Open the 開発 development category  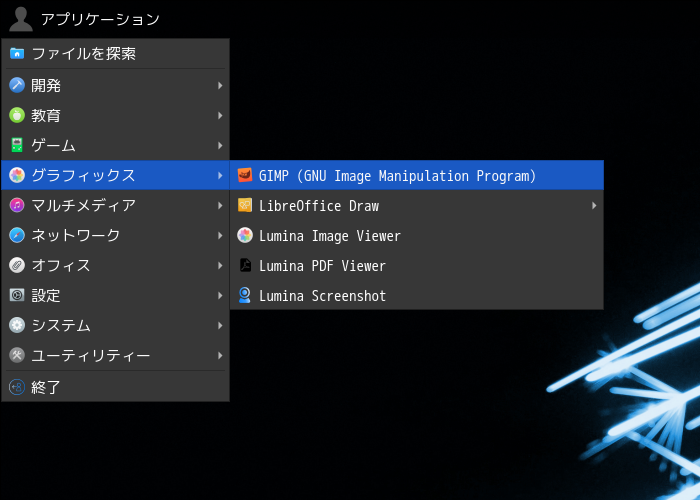(x=116, y=85)
